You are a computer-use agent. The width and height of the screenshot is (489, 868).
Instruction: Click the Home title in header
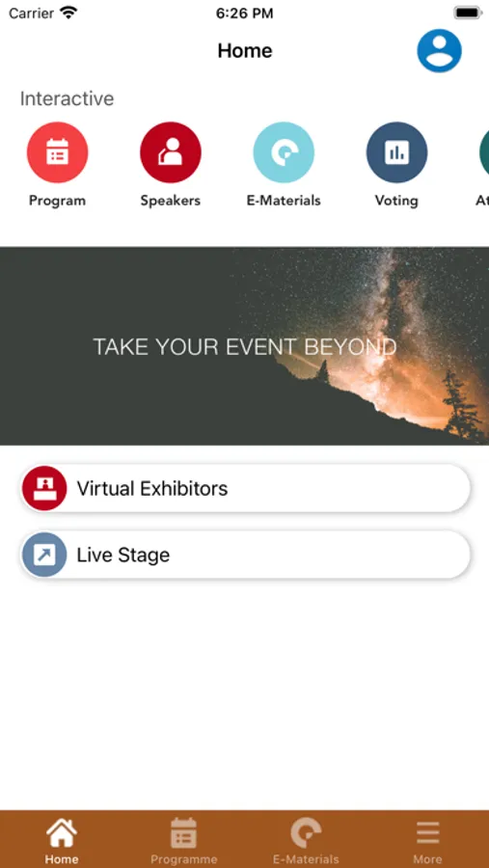(245, 51)
